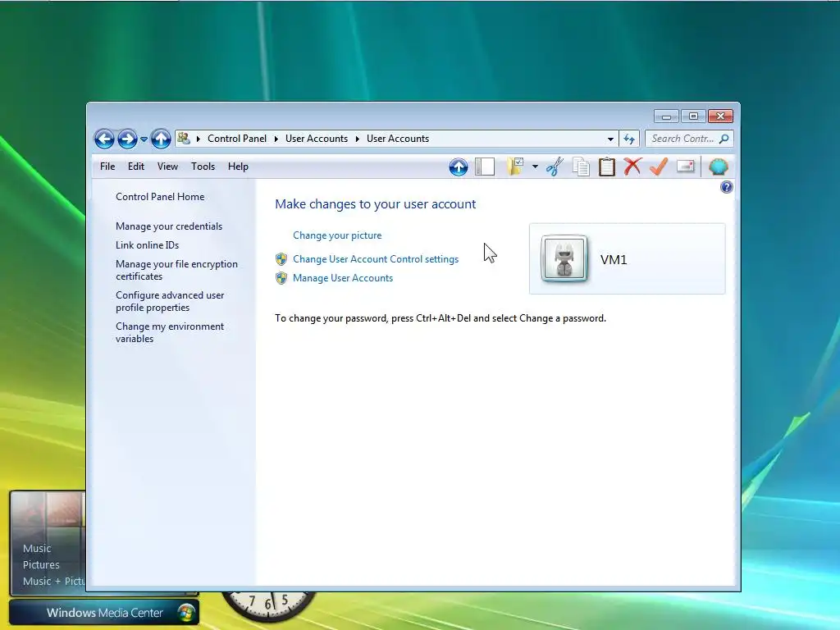Image resolution: width=840 pixels, height=630 pixels.
Task: Open Configure advanced user profile properties
Action: click(170, 301)
